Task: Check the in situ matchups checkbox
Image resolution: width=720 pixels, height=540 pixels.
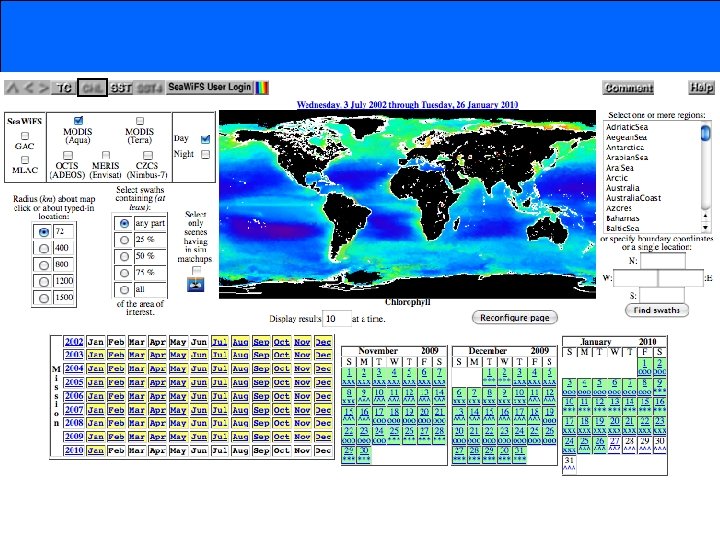Action: click(x=196, y=270)
